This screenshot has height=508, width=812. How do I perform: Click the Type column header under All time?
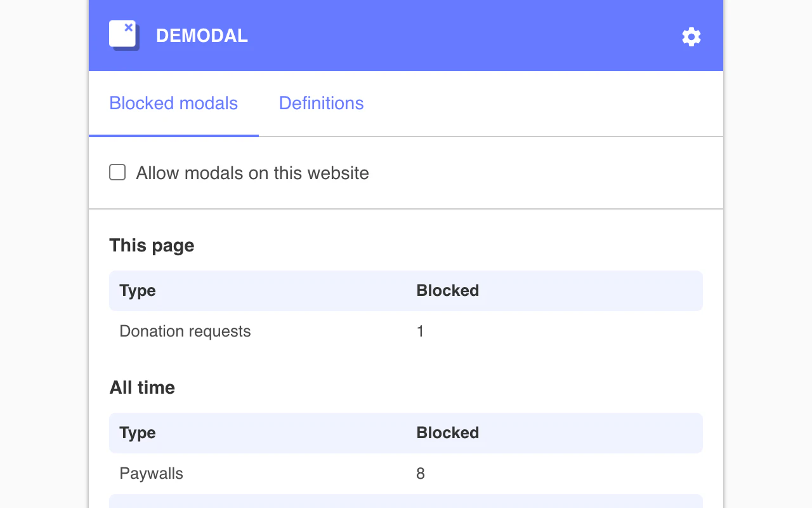coord(138,432)
